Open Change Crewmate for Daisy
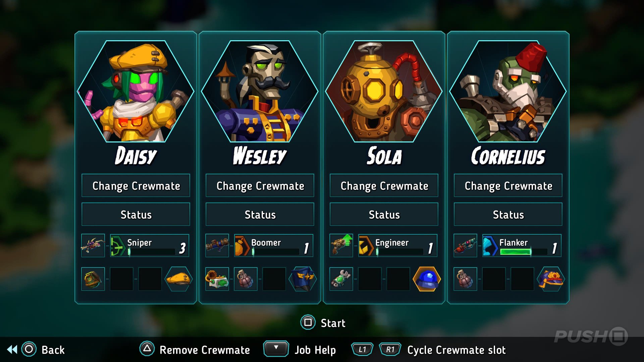 pos(136,185)
